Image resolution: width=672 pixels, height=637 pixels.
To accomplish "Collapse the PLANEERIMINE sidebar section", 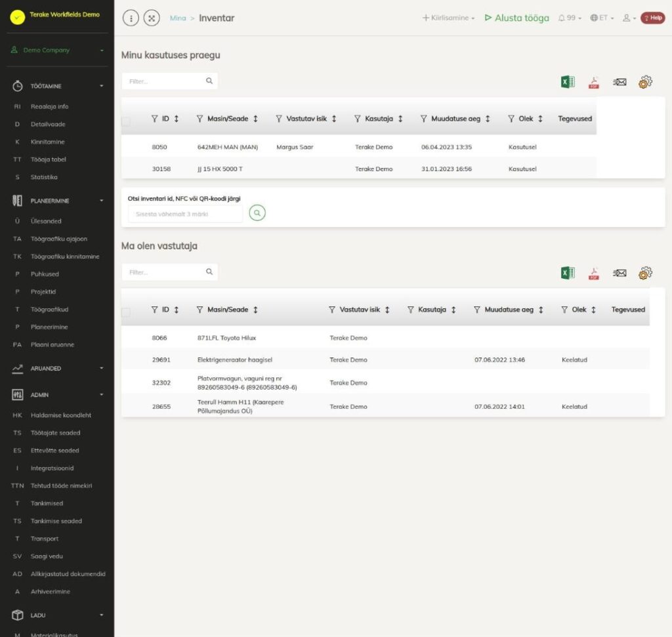I will pyautogui.click(x=58, y=201).
